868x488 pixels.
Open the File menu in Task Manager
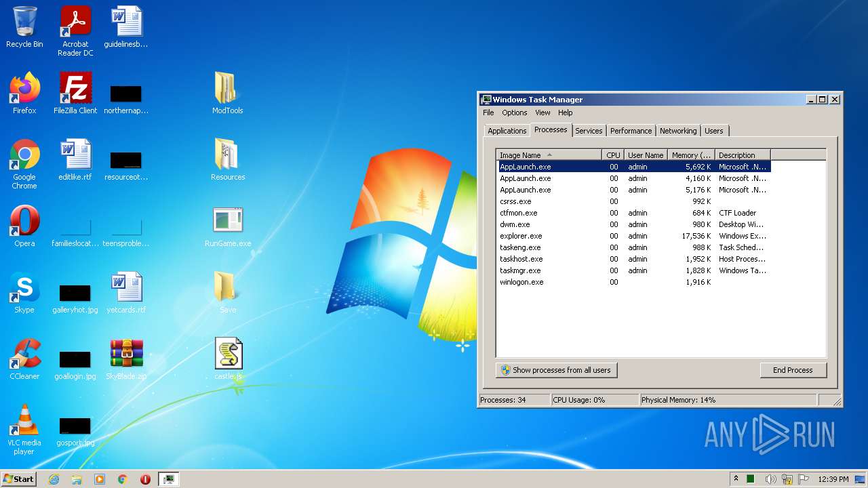point(488,113)
